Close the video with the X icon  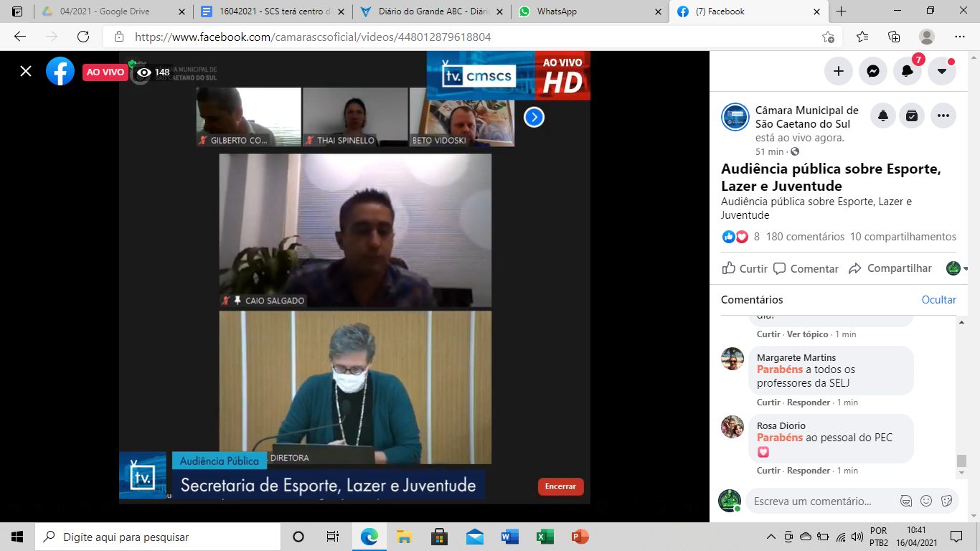click(26, 71)
